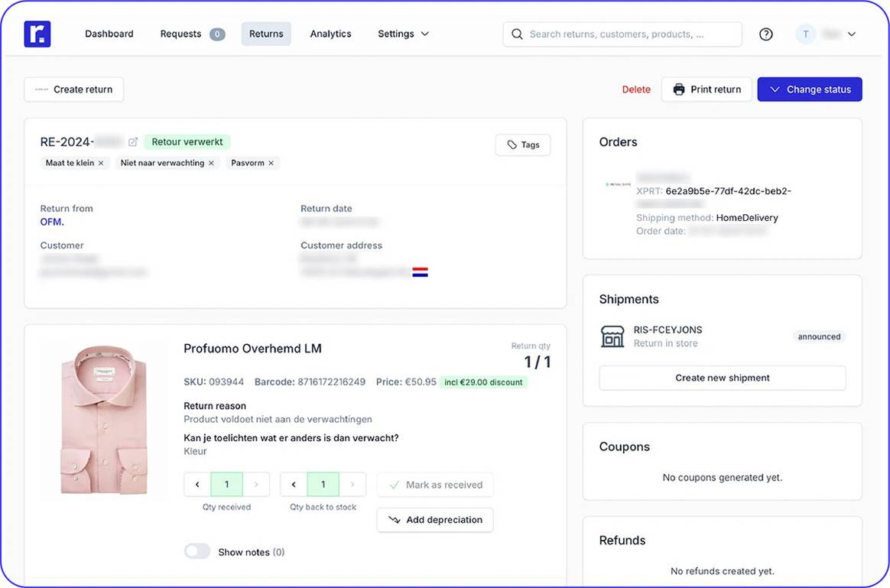Click the app logo in the header
890x588 pixels.
point(37,34)
